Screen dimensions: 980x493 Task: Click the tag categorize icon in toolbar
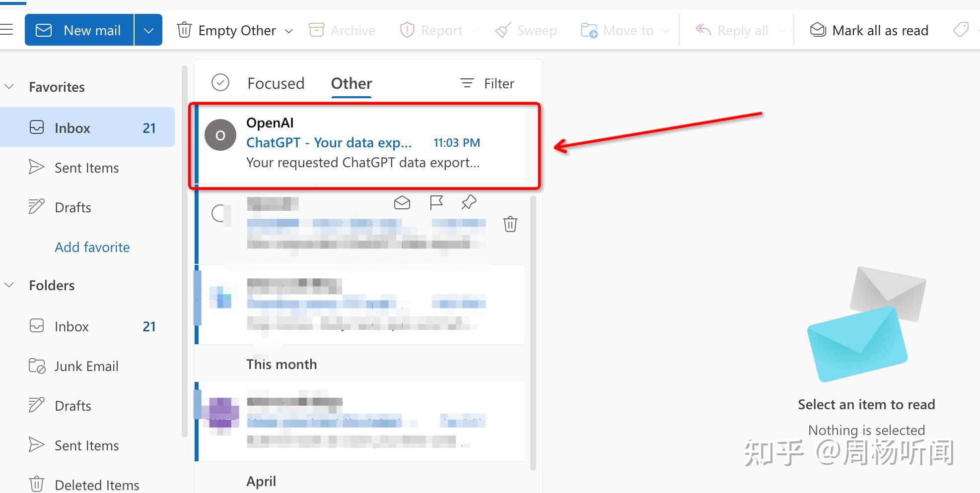[x=961, y=30]
